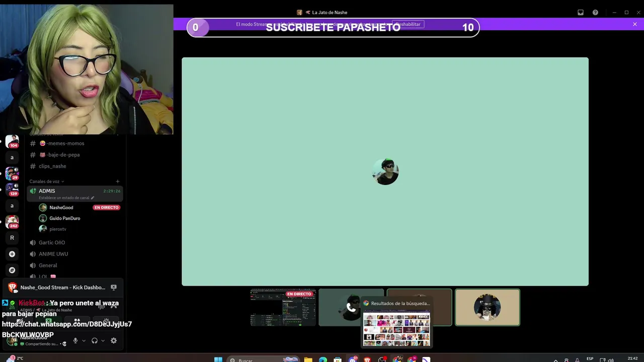Open the server with 139 notifications
Viewport: 644px width, 362px height.
12,190
